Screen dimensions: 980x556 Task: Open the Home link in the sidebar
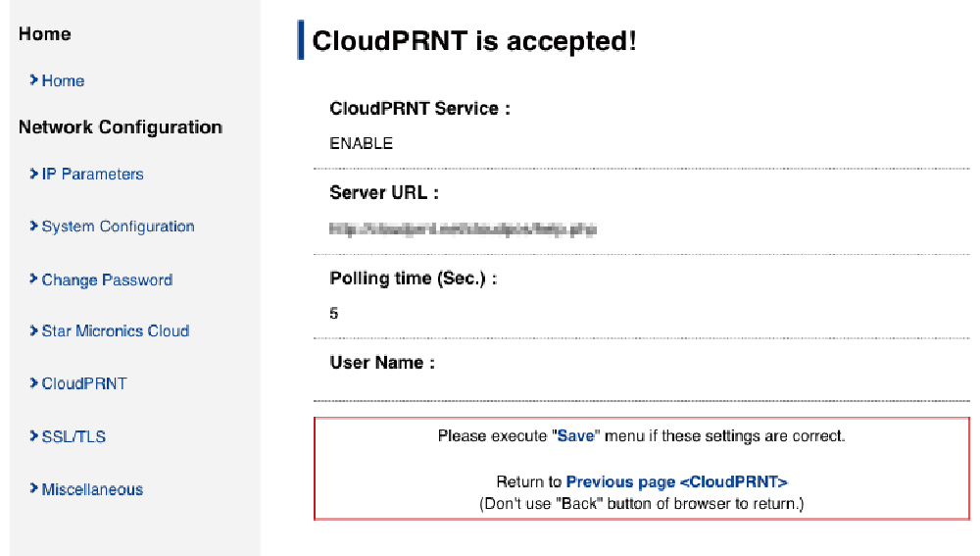click(x=63, y=80)
